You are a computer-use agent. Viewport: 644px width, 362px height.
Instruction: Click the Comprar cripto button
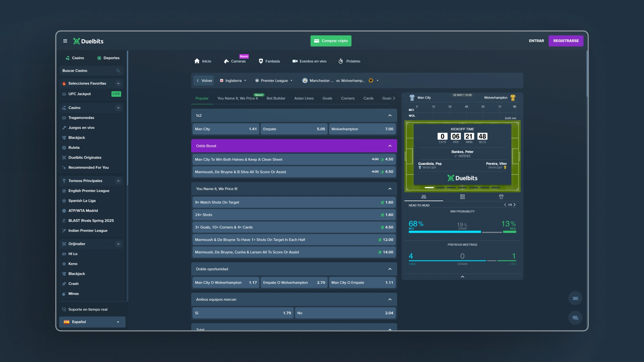coord(331,41)
